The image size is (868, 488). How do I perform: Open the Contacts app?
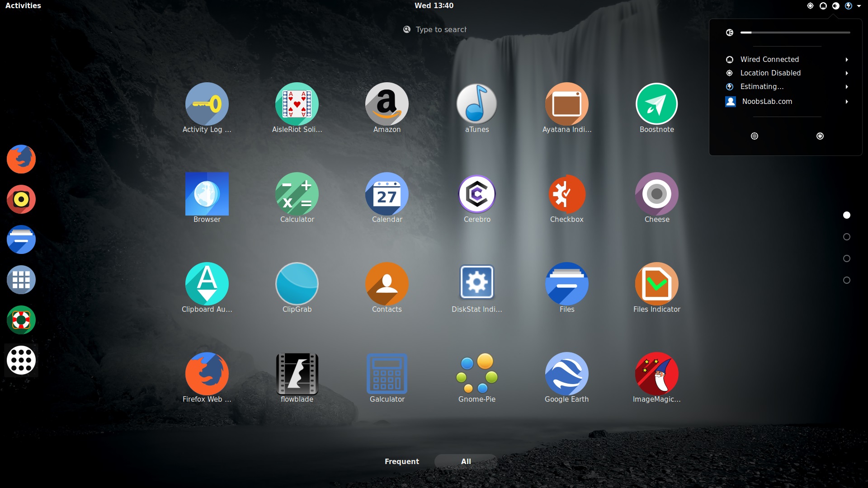click(x=387, y=288)
